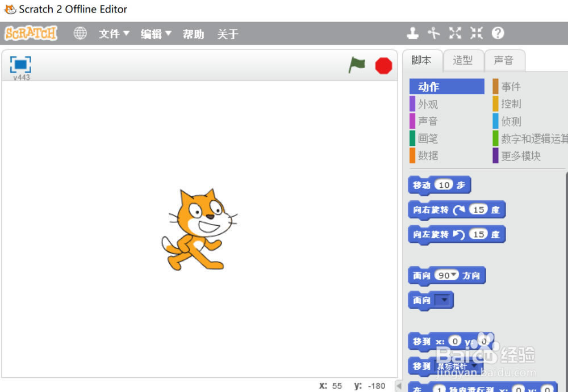This screenshot has width=568, height=392.
Task: Switch to the 声音 tab
Action: click(504, 61)
